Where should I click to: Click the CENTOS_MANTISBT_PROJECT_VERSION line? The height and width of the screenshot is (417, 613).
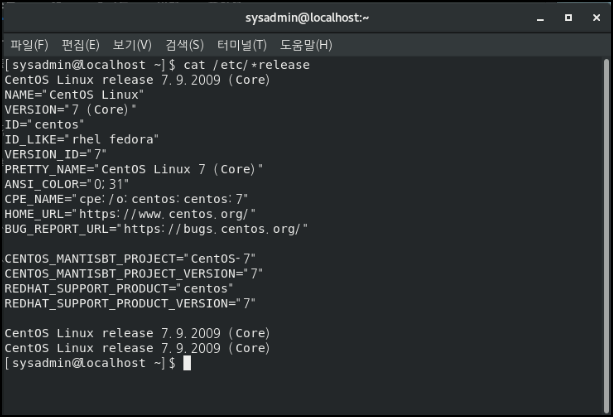134,273
